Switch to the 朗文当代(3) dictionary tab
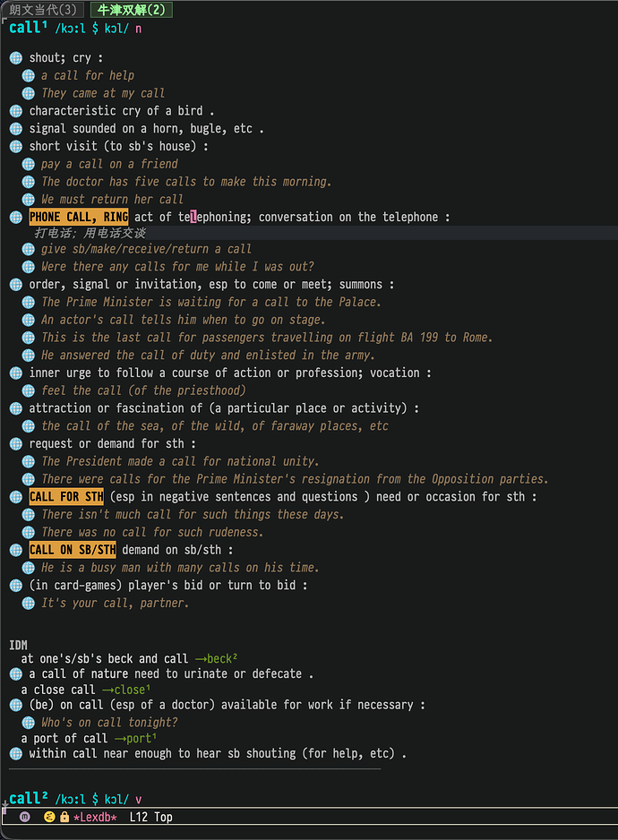618x840 pixels. [x=43, y=10]
